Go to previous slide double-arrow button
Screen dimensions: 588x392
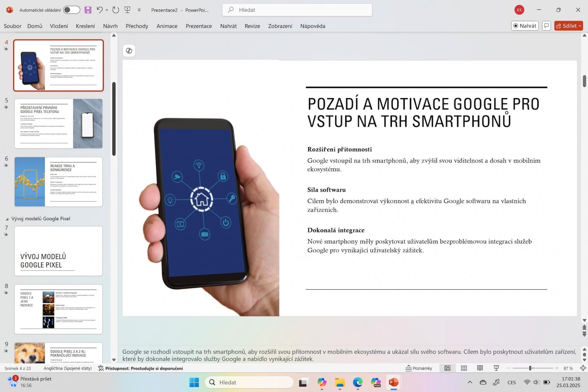(x=584, y=327)
